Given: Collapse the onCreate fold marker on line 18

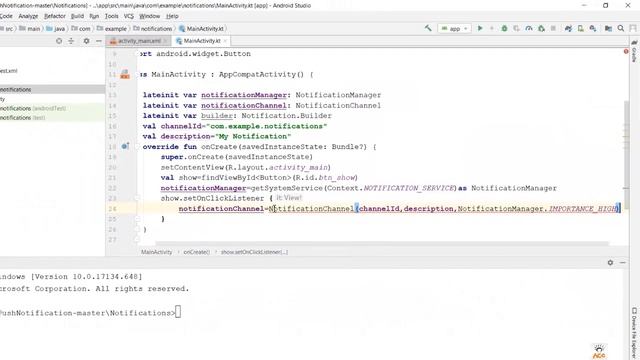Looking at the screenshot, I should click(138, 147).
